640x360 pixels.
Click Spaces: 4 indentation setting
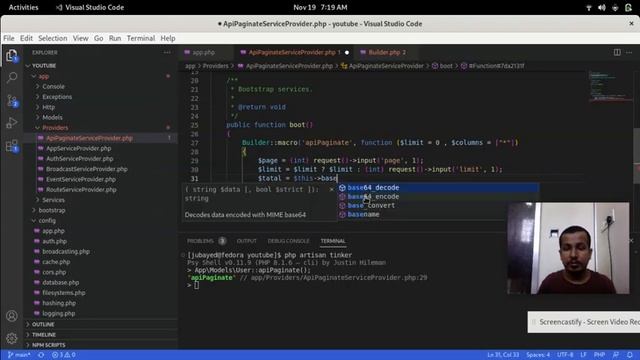(538, 355)
